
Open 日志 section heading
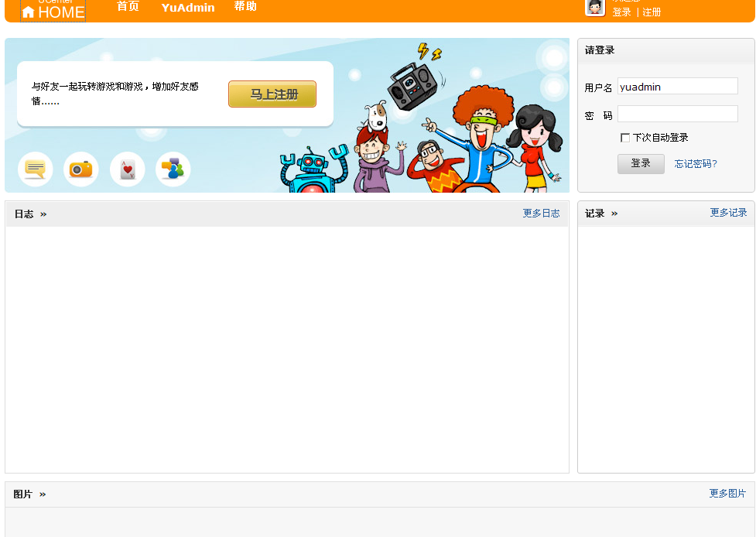click(24, 214)
